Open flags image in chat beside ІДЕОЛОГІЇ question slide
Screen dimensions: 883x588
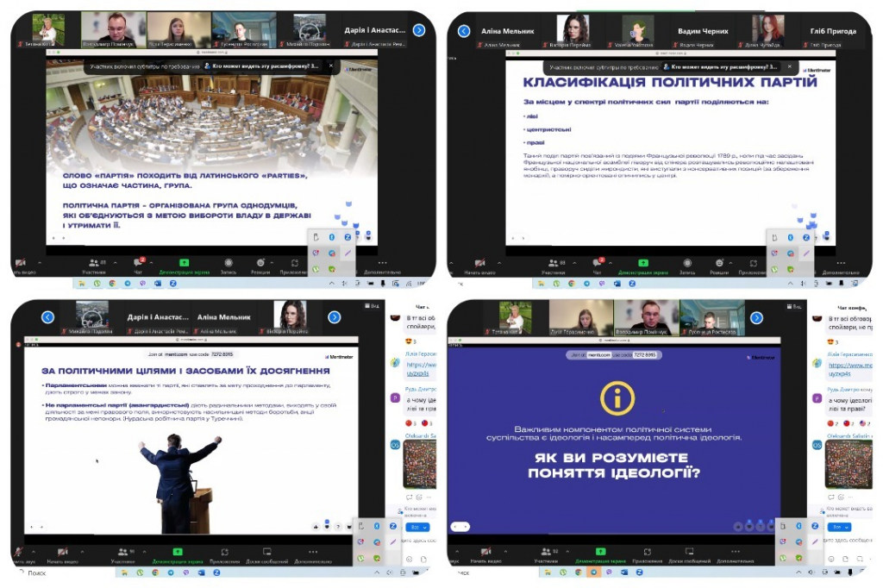[x=849, y=464]
